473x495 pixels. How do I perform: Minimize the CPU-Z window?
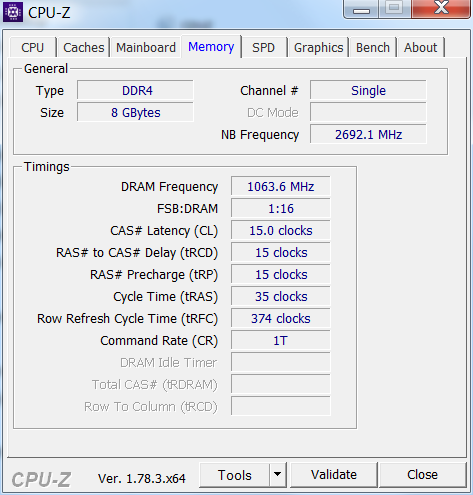coord(361,9)
